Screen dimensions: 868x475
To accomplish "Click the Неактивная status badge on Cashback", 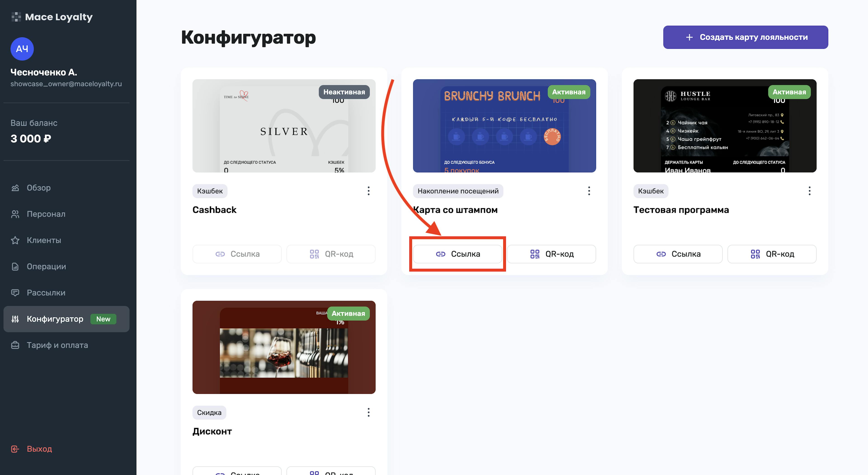I will [x=344, y=92].
